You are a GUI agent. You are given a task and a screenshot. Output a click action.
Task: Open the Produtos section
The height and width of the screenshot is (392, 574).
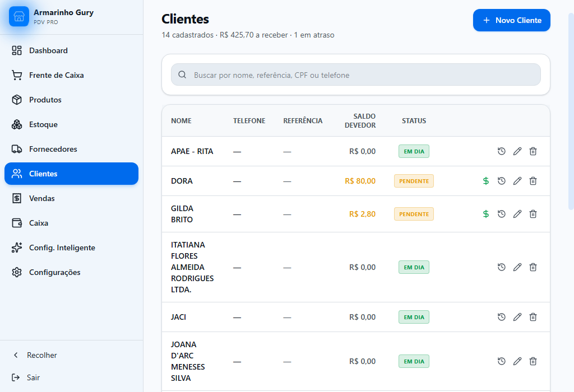(71, 100)
